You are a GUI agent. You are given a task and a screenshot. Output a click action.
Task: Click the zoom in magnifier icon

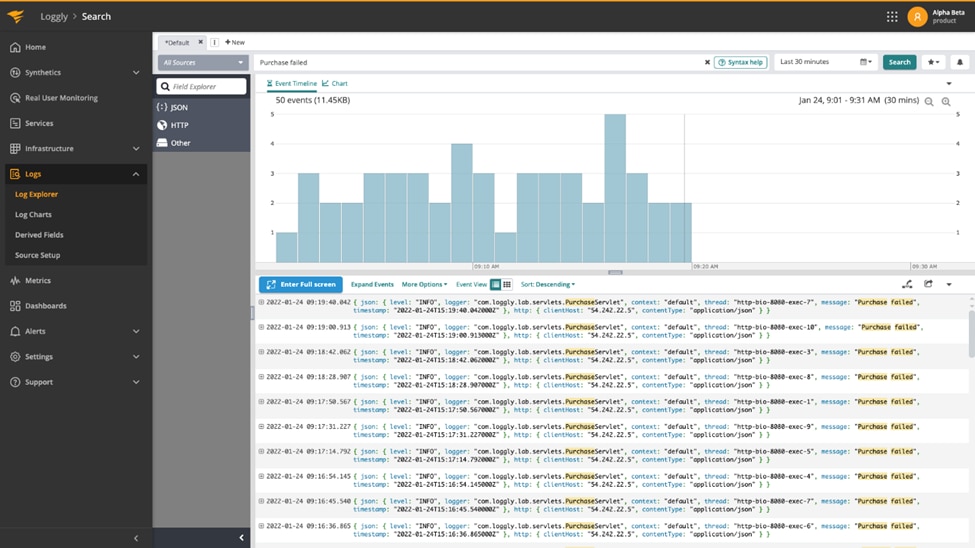click(946, 102)
